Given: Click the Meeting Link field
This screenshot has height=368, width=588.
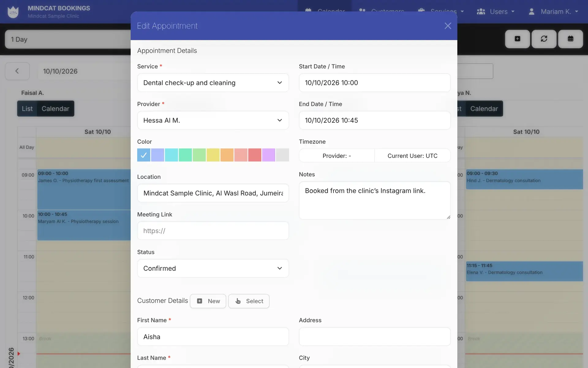Looking at the screenshot, I should [x=213, y=231].
